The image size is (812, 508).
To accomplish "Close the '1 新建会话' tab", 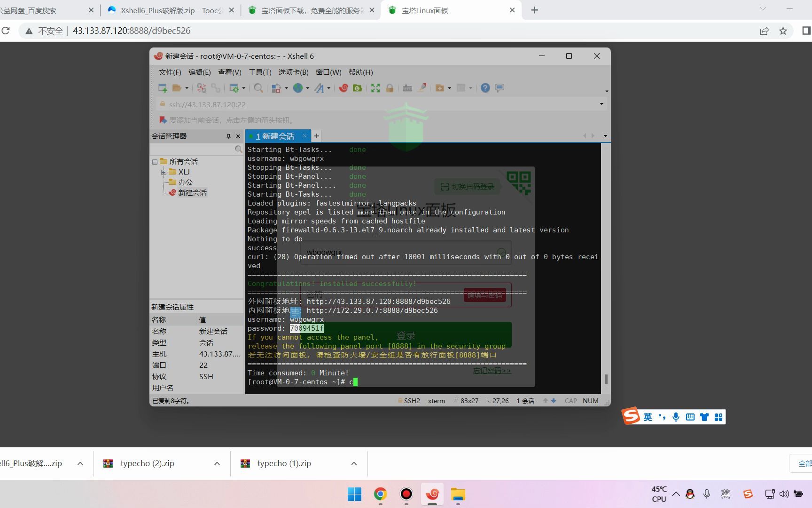I will [304, 136].
